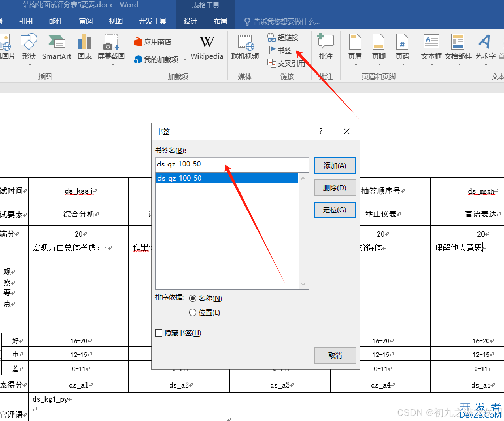Screen dimensions: 504x421
Task: Click the Add (添加) button
Action: (x=335, y=166)
